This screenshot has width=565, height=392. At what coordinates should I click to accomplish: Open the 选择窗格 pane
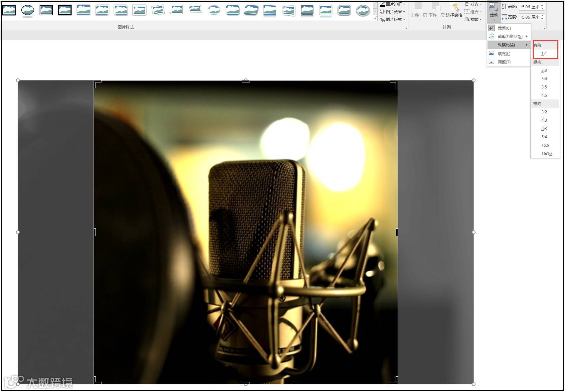(x=454, y=10)
